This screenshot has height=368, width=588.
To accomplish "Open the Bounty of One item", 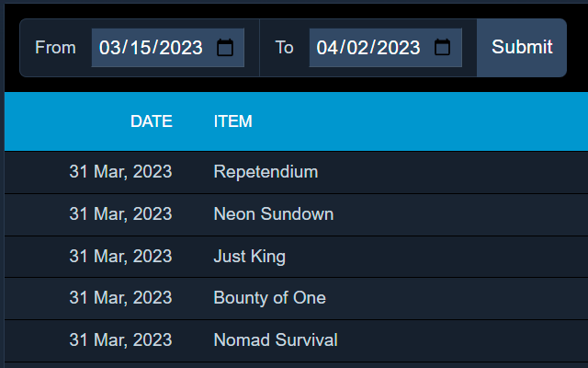I will 269,298.
